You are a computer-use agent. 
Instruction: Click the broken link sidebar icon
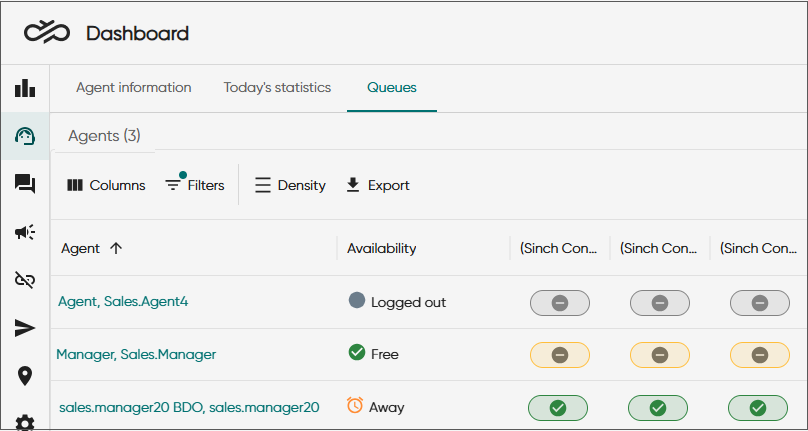[25, 280]
